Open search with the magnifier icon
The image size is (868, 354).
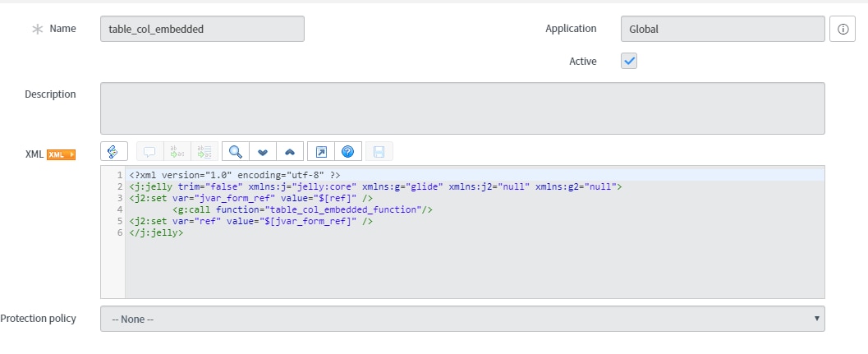click(x=236, y=151)
